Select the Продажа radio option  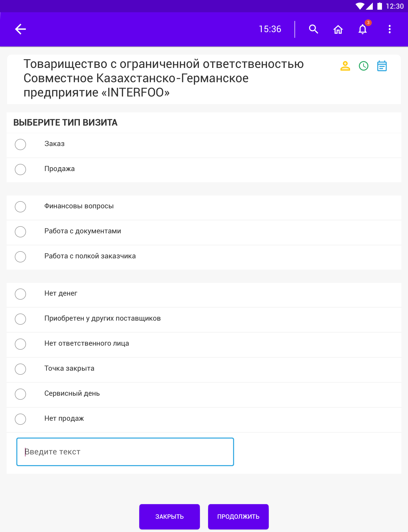[20, 170]
